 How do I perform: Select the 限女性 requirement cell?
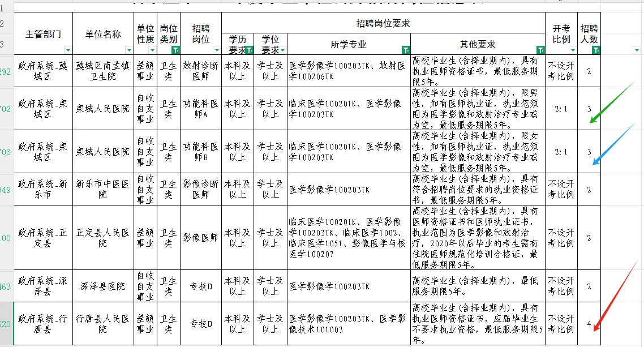(478, 152)
